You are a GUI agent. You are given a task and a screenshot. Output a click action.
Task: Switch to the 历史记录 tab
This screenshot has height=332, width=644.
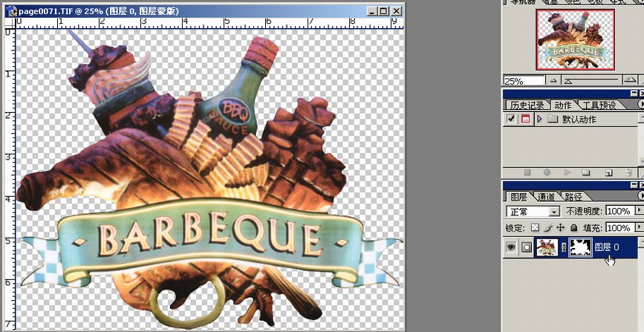click(x=526, y=105)
